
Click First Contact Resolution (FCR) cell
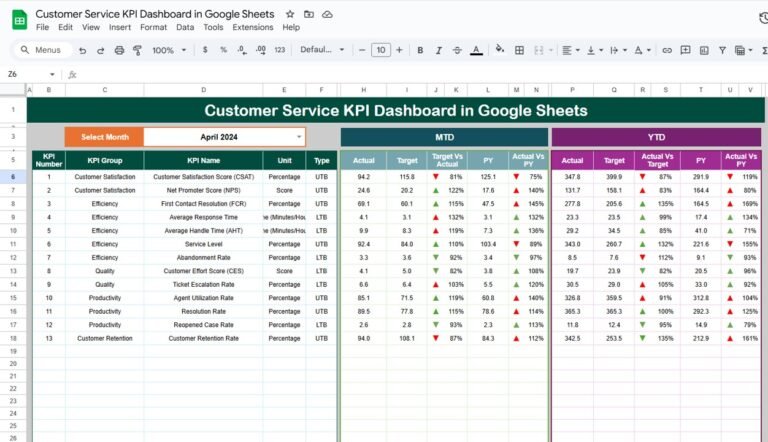click(x=203, y=204)
